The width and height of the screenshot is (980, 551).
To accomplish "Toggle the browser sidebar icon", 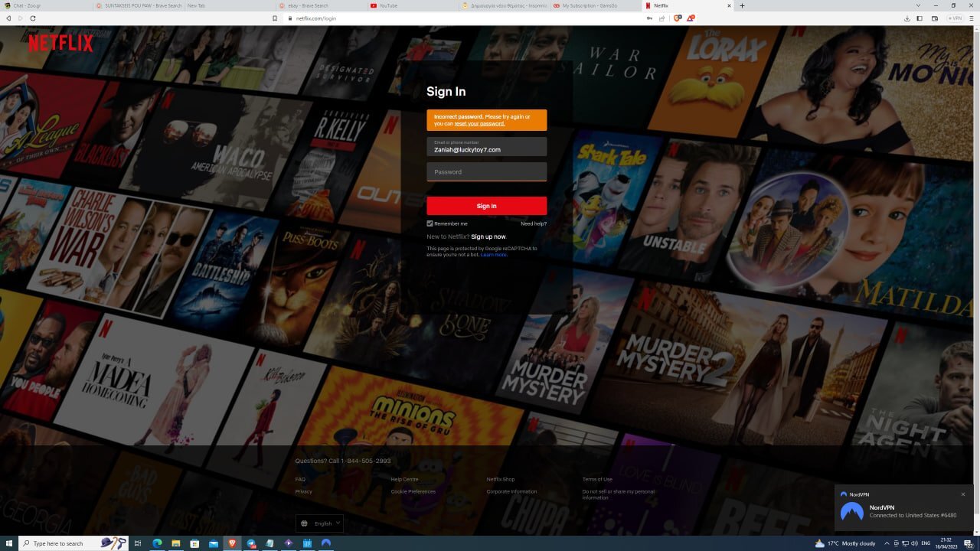I will (x=920, y=18).
